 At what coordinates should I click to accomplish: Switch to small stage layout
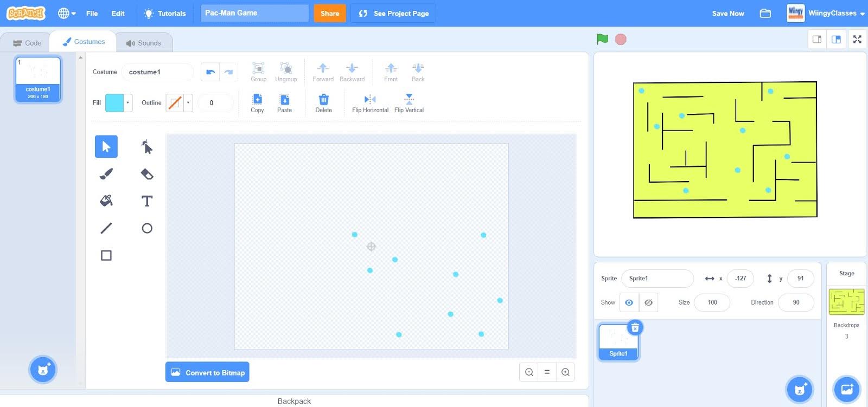816,39
